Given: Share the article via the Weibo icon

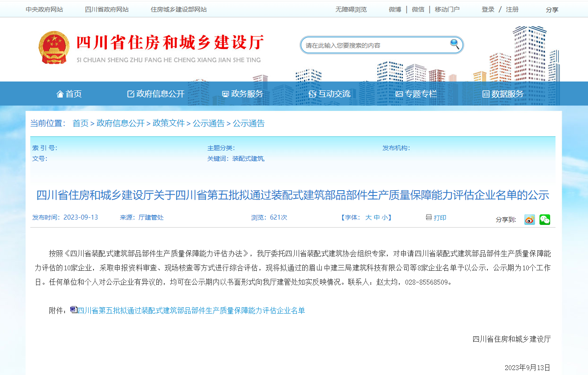Looking at the screenshot, I should point(529,219).
